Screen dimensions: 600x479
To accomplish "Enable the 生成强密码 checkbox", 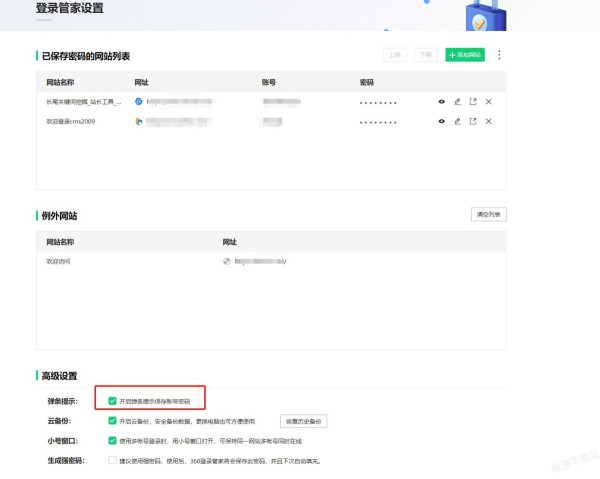I will [112, 460].
